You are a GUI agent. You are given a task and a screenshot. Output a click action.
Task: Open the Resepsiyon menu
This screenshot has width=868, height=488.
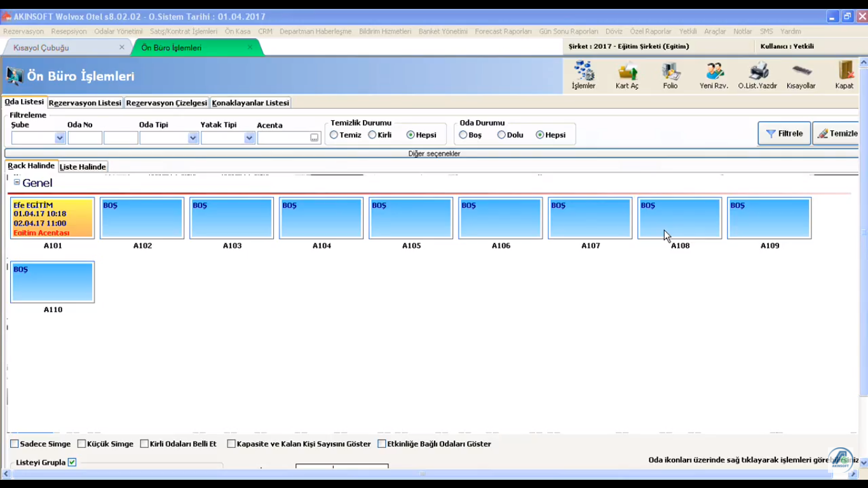(69, 31)
